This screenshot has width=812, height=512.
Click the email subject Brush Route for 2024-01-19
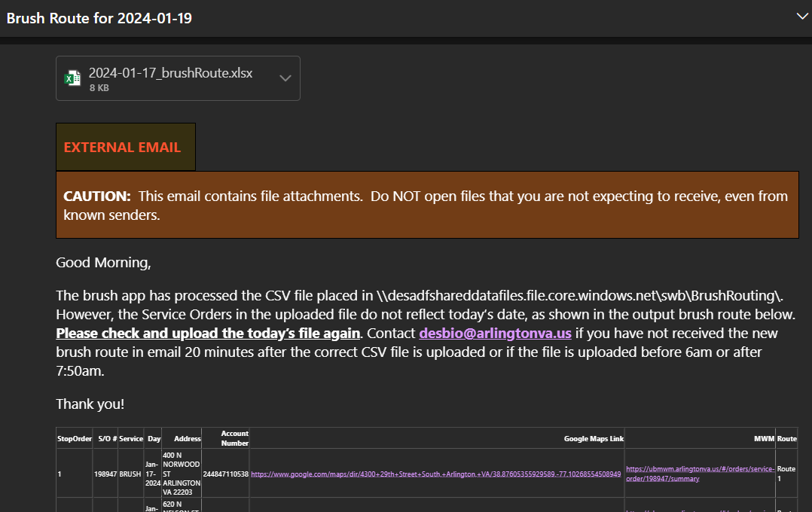(x=99, y=18)
